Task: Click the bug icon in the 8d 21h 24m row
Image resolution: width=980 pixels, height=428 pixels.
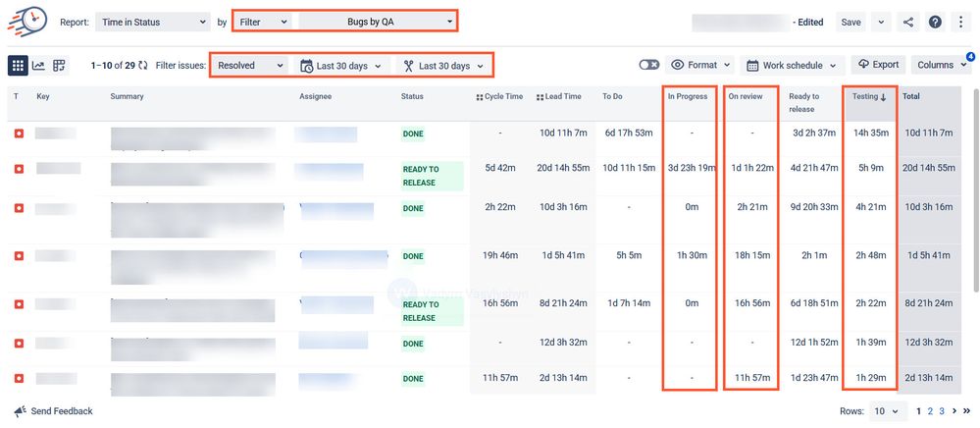Action: (x=19, y=304)
